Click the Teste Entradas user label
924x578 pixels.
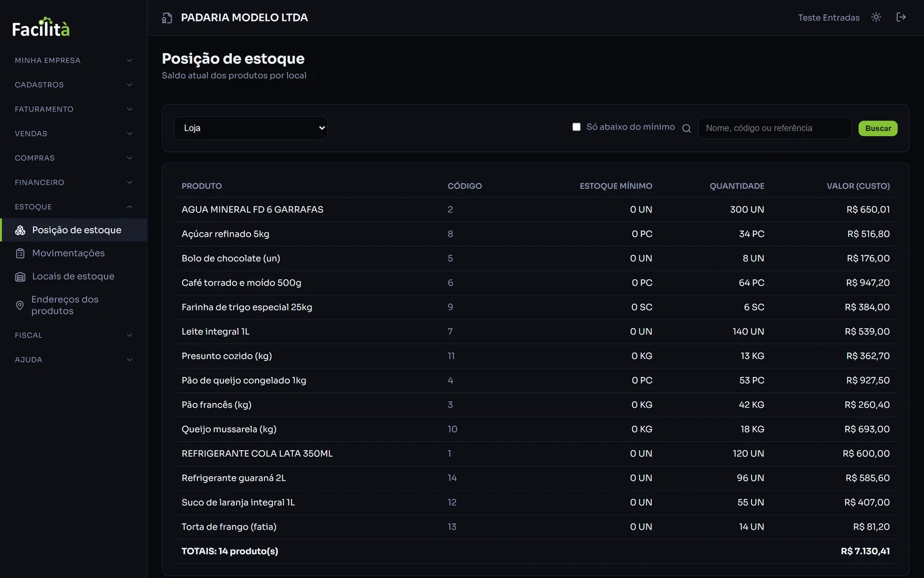tap(829, 18)
